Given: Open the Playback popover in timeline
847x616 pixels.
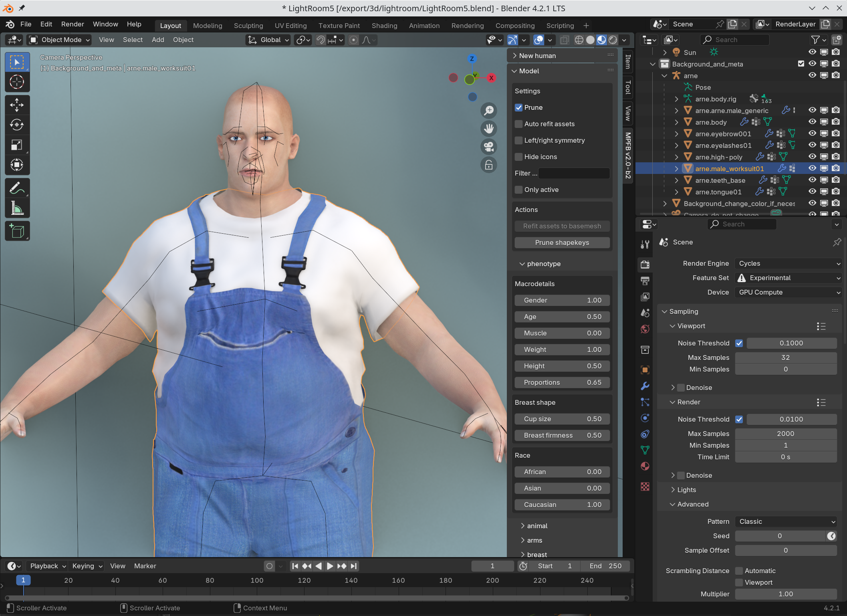Looking at the screenshot, I should pyautogui.click(x=48, y=566).
